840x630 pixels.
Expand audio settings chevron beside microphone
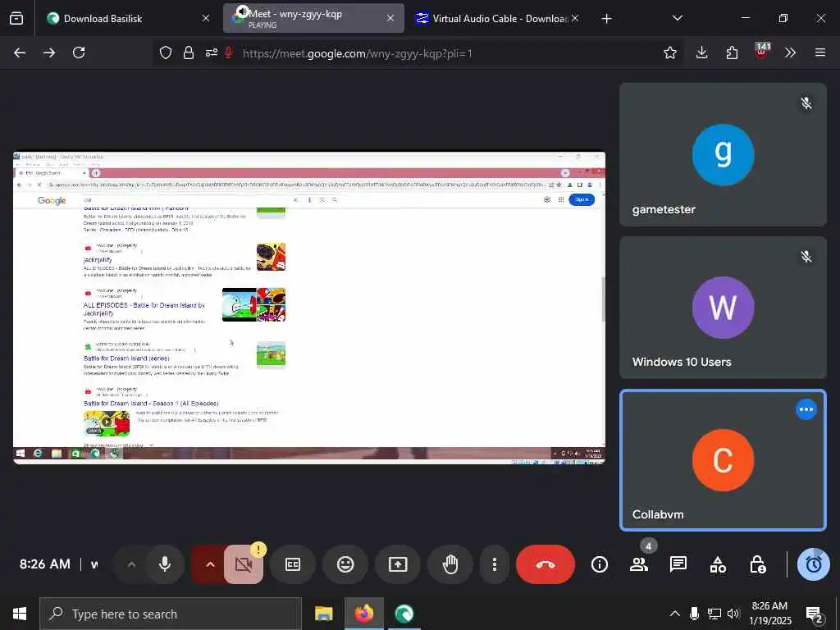click(131, 564)
